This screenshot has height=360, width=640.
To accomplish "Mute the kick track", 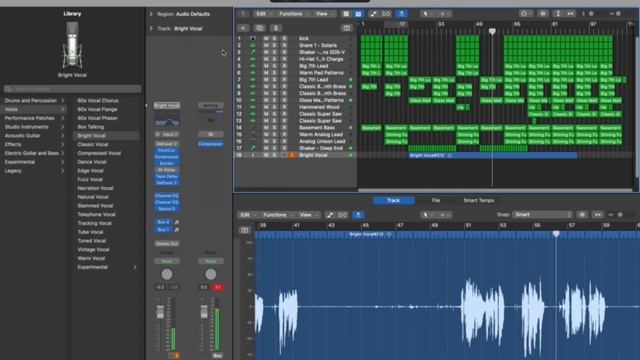I will (266, 38).
